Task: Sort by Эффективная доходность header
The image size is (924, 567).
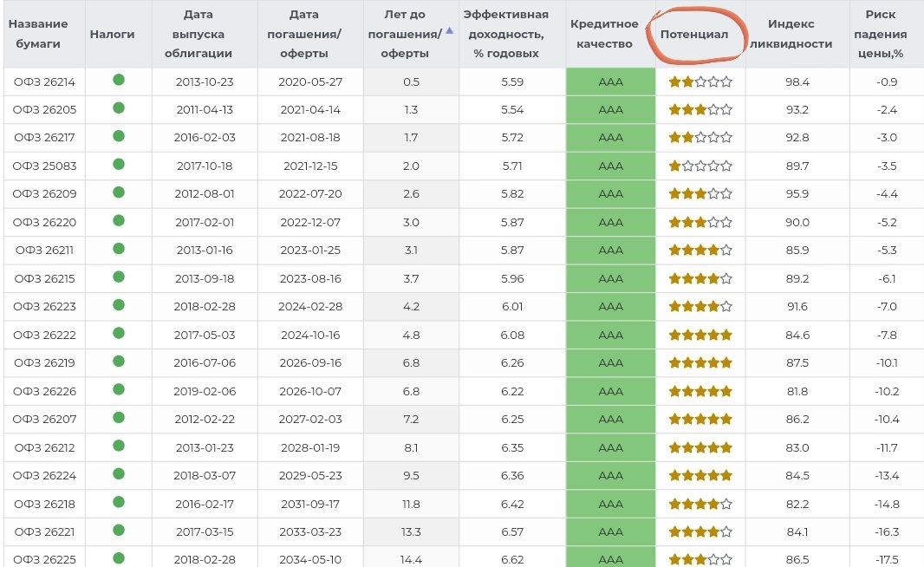Action: click(506, 34)
